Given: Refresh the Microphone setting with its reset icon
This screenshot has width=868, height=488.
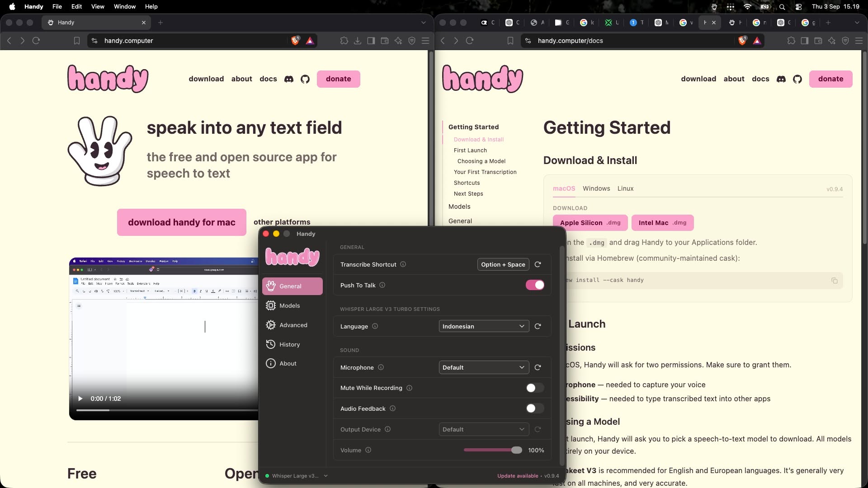Looking at the screenshot, I should tap(538, 367).
